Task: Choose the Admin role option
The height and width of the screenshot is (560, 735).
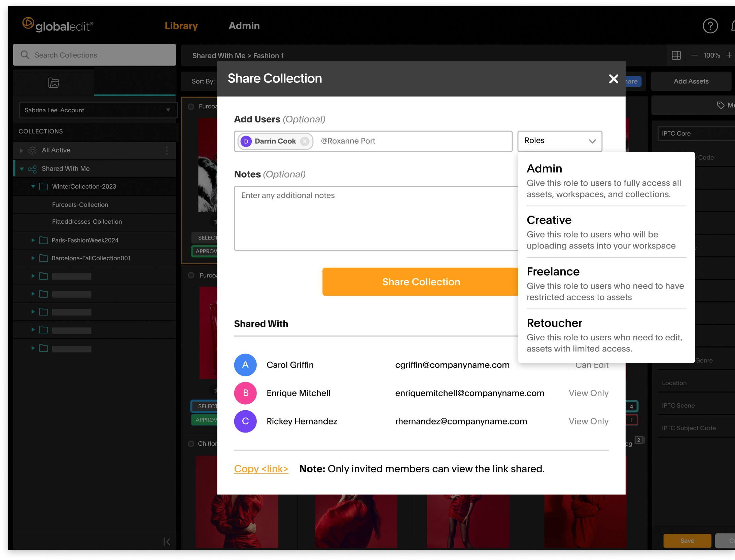Action: [606, 181]
